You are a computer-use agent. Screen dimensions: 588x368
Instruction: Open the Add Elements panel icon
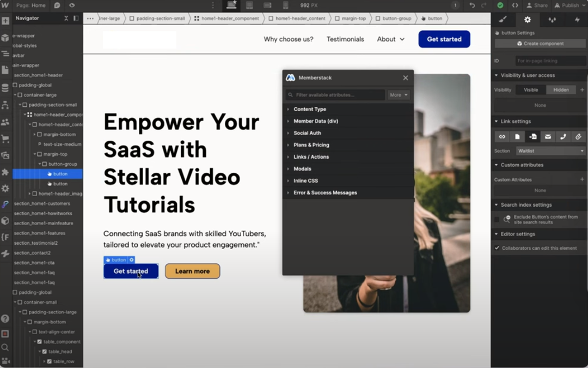[x=5, y=21]
